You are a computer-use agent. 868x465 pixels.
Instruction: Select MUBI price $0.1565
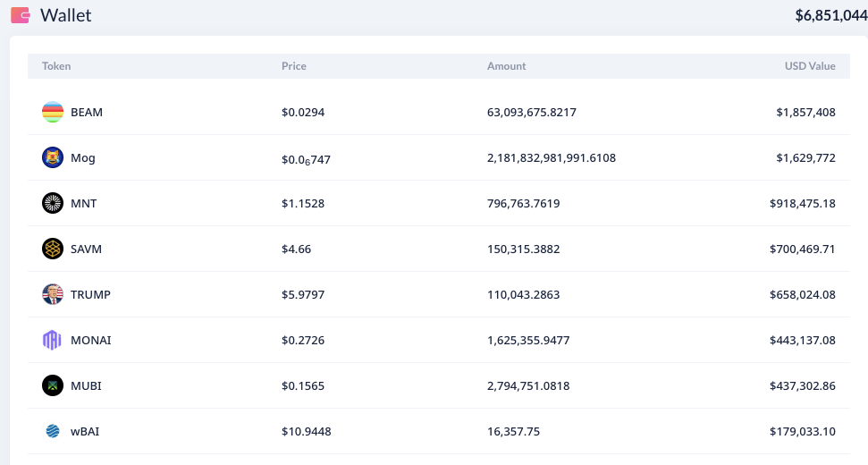coord(303,385)
